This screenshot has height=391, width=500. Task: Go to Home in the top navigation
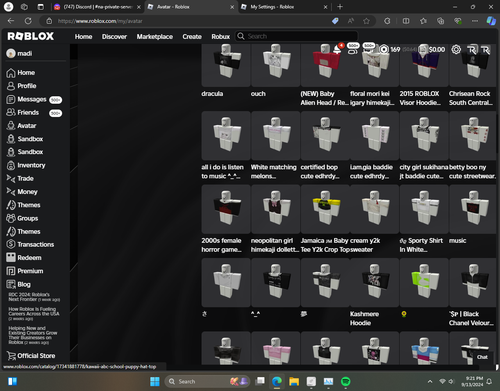tap(83, 37)
